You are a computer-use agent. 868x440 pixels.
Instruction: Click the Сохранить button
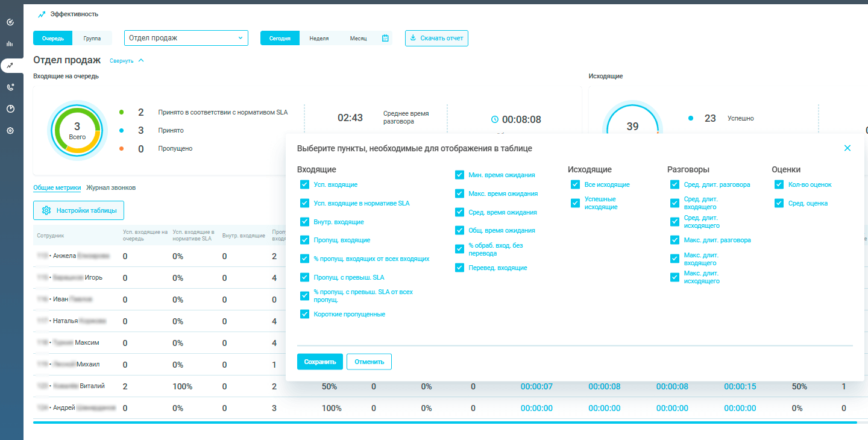click(319, 362)
